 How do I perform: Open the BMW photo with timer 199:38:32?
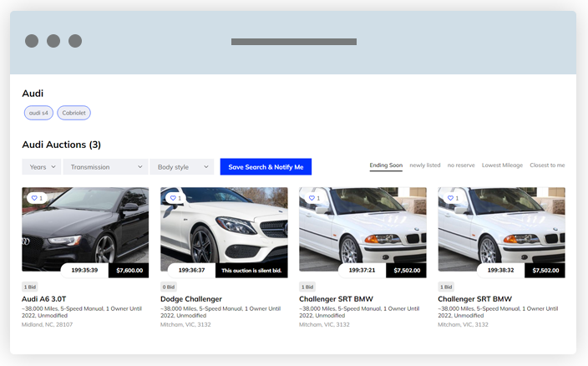coord(501,229)
